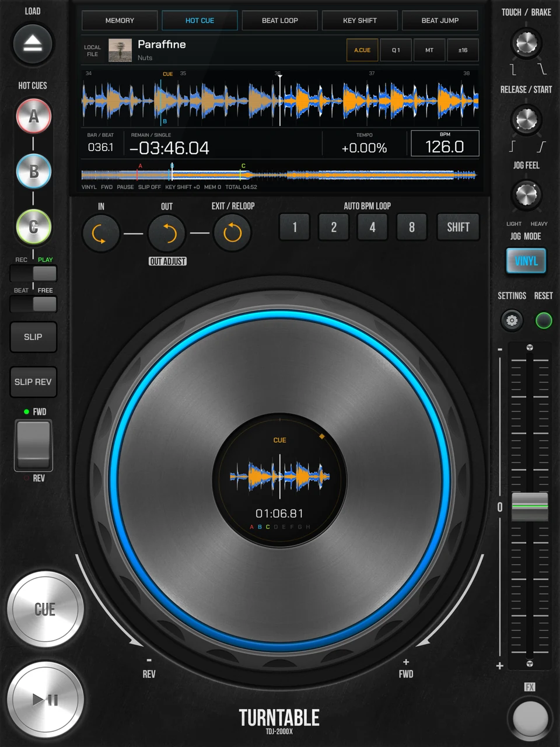The image size is (560, 747).
Task: Switch to the KEY SHIFT tab
Action: pyautogui.click(x=360, y=20)
